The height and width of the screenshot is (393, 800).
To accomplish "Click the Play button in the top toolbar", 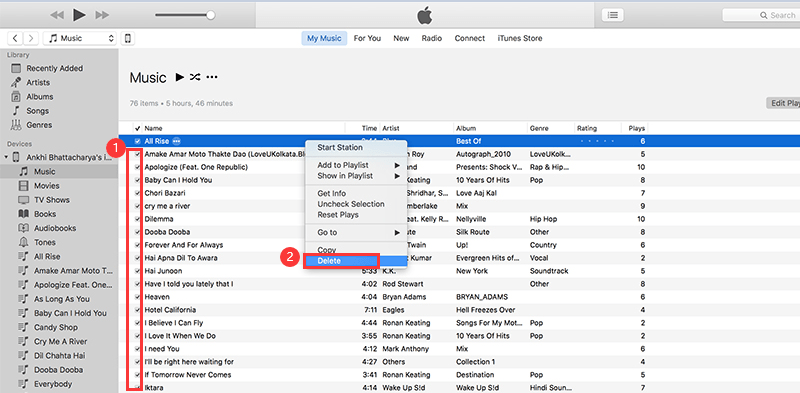I will (79, 15).
